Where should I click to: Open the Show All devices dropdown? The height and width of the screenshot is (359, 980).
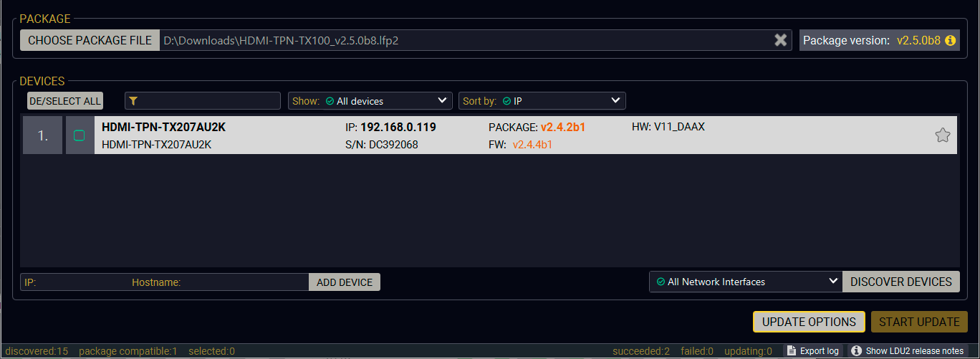370,101
